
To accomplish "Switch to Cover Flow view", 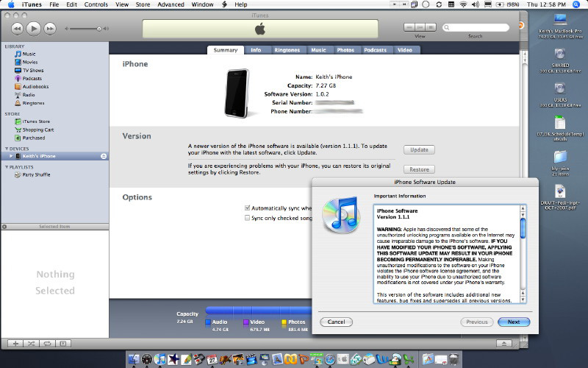I will (x=431, y=27).
